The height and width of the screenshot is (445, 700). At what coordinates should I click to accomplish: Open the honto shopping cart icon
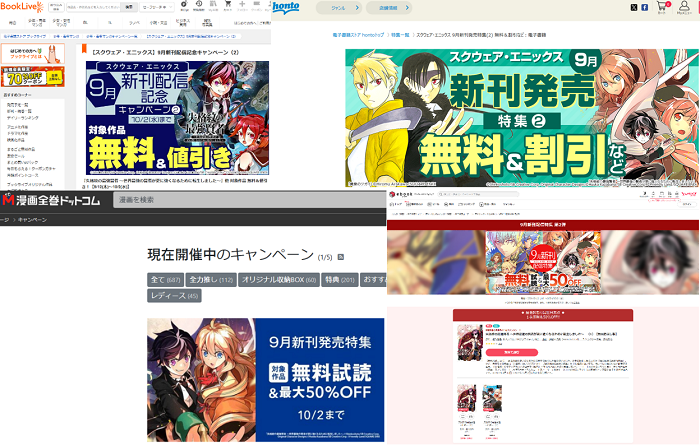[x=662, y=7]
